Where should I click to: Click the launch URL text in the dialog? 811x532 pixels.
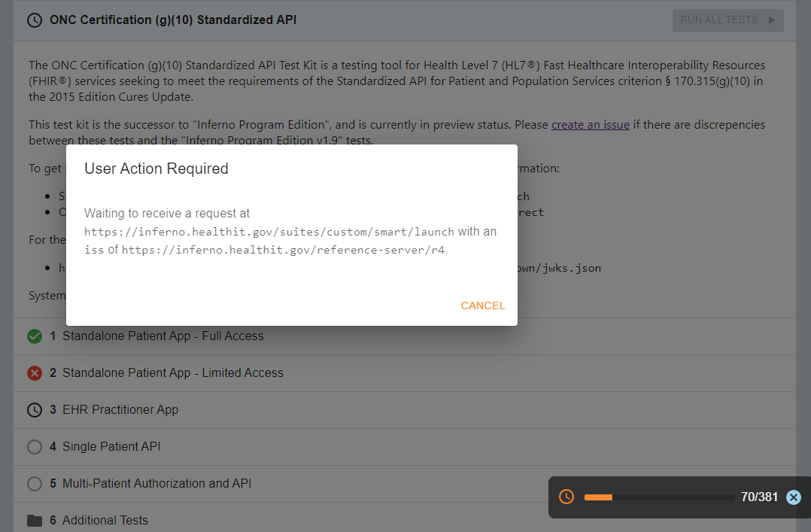[x=269, y=232]
